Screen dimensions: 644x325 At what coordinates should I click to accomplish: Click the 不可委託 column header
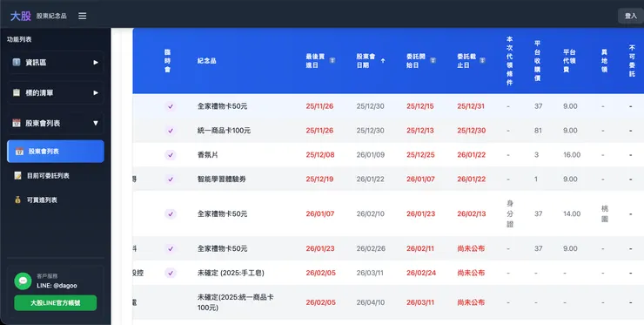pyautogui.click(x=632, y=60)
